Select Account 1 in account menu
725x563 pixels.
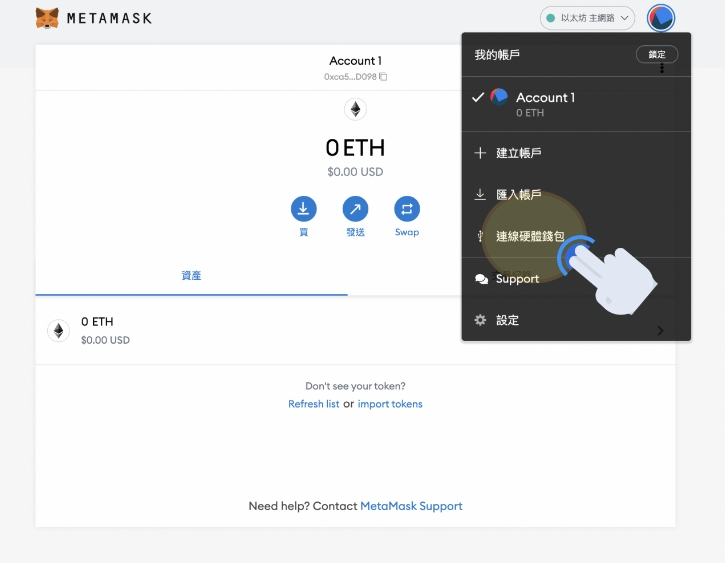coord(576,104)
